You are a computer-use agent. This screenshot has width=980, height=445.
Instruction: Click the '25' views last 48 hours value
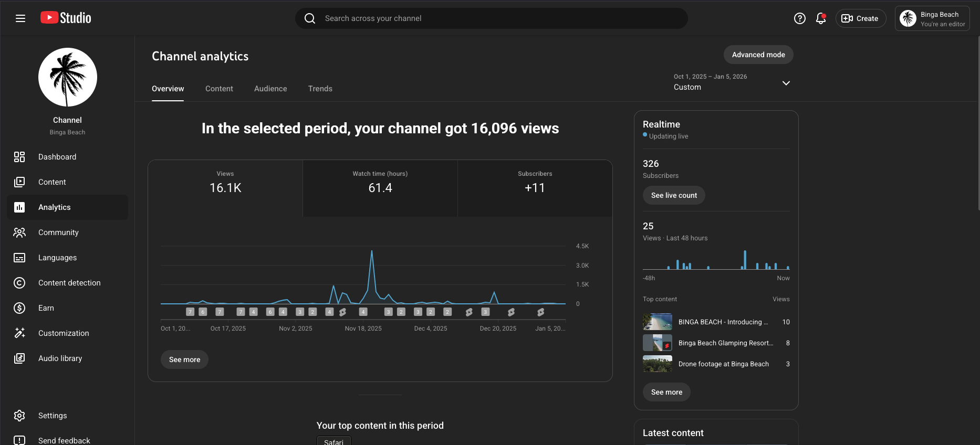(x=648, y=226)
